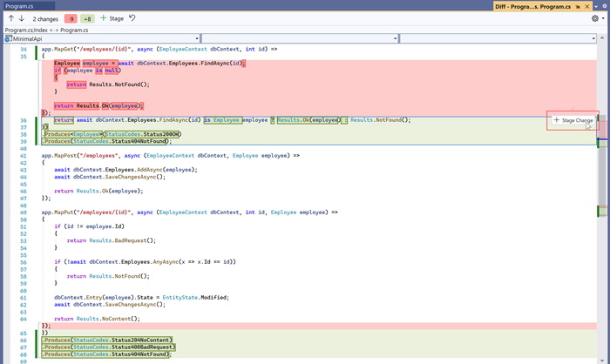The height and width of the screenshot is (364, 610).
Task: Open the rightmost member navigation dropdown
Action: click(498, 38)
